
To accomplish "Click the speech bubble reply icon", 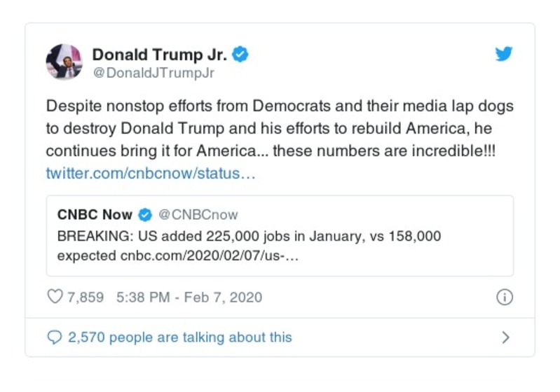I will coord(55,337).
